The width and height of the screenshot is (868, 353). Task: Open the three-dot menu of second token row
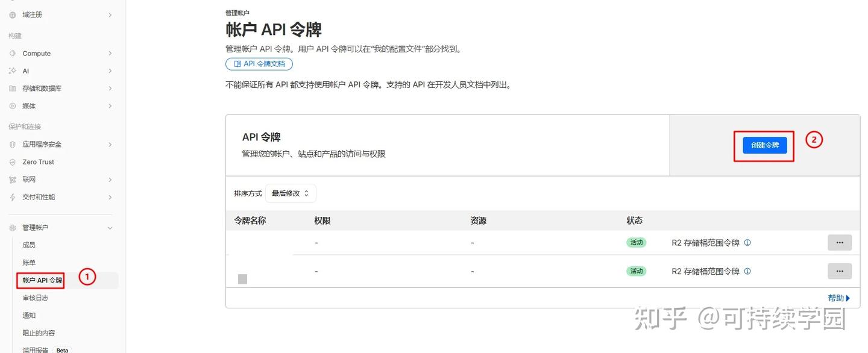coord(840,271)
